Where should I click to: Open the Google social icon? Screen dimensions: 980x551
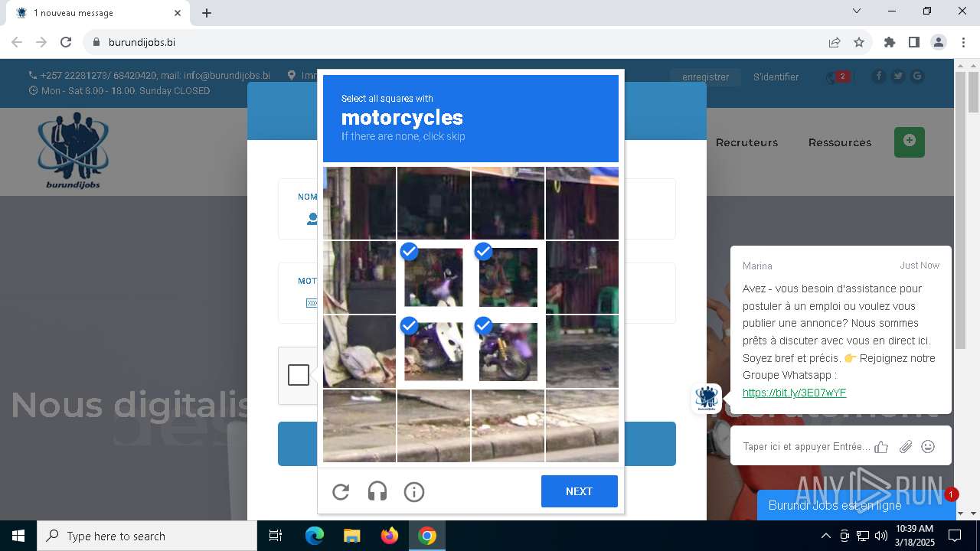click(x=917, y=76)
